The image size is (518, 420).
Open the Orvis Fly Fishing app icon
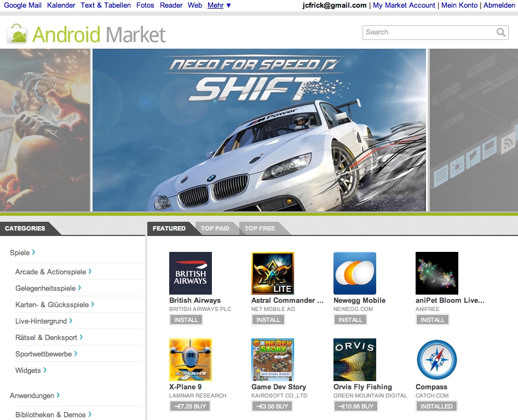[x=355, y=360]
